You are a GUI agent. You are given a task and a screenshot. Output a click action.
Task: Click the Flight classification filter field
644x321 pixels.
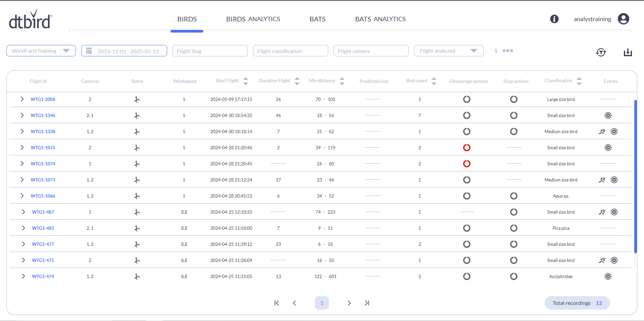(x=290, y=51)
